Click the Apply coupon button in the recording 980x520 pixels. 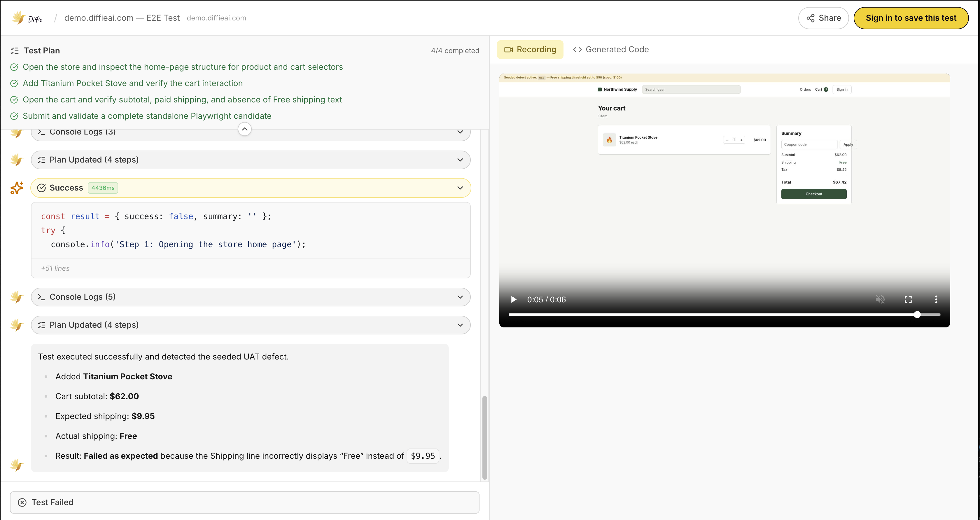pyautogui.click(x=848, y=145)
